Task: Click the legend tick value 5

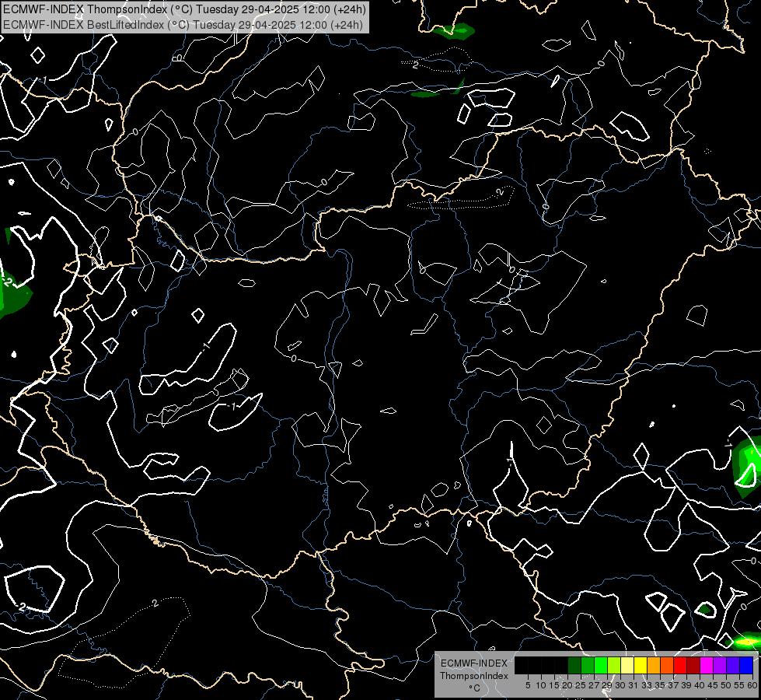Action: click(x=528, y=685)
